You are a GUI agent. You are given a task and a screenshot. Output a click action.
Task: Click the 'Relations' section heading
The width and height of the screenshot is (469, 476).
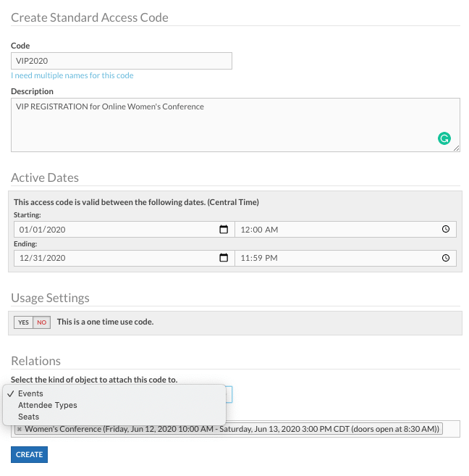click(x=35, y=361)
